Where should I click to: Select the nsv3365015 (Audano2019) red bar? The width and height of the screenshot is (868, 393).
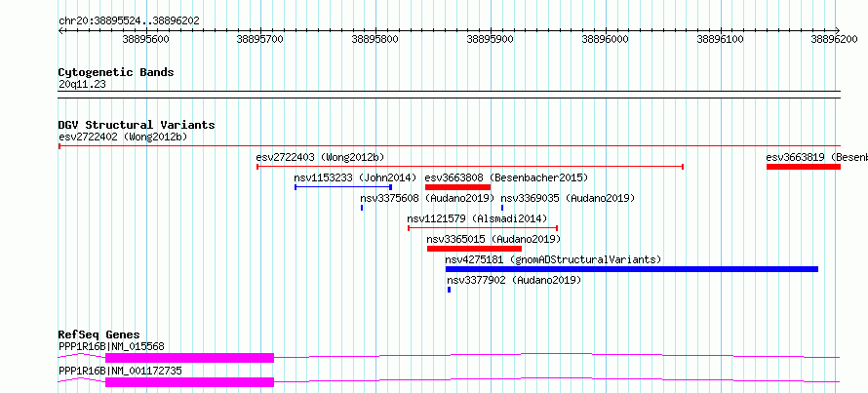[x=474, y=249]
